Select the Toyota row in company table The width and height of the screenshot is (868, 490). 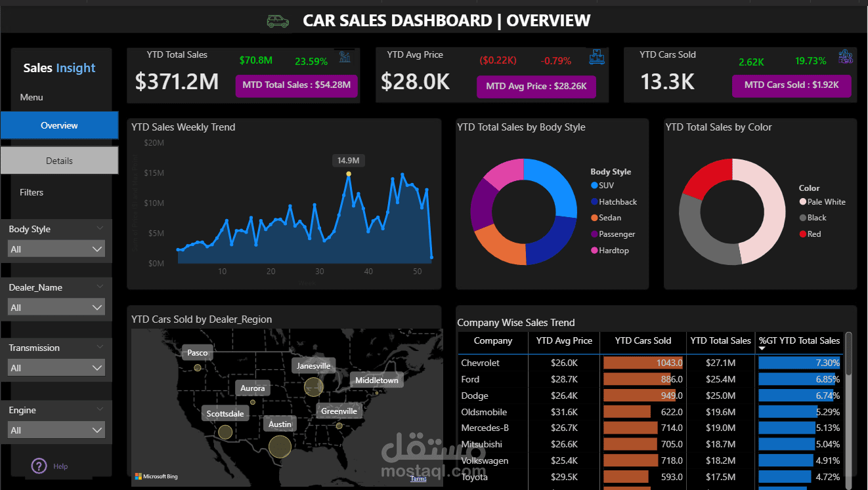coord(650,477)
